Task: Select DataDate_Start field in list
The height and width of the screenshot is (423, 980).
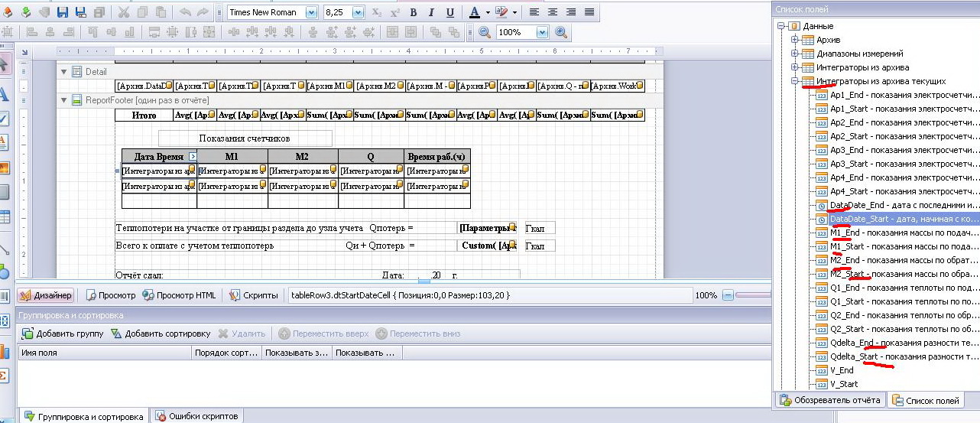Action: (x=897, y=219)
